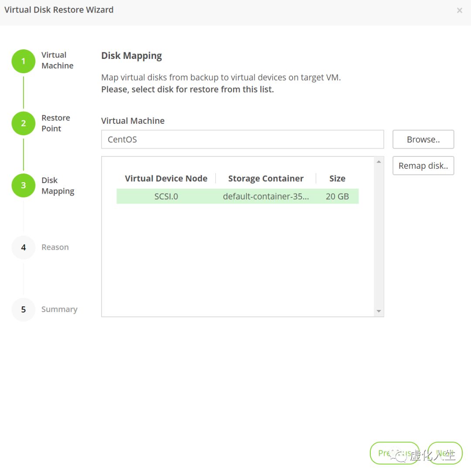Open the Summary step label
This screenshot has height=476, width=471.
[59, 309]
